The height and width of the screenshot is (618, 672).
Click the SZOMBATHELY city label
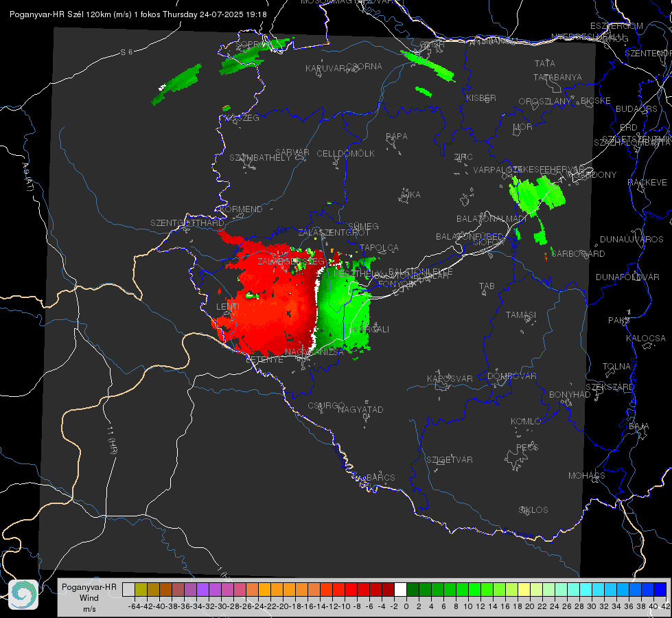click(x=260, y=158)
